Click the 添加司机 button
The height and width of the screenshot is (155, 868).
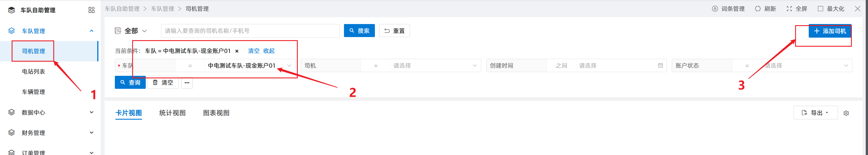click(x=830, y=31)
